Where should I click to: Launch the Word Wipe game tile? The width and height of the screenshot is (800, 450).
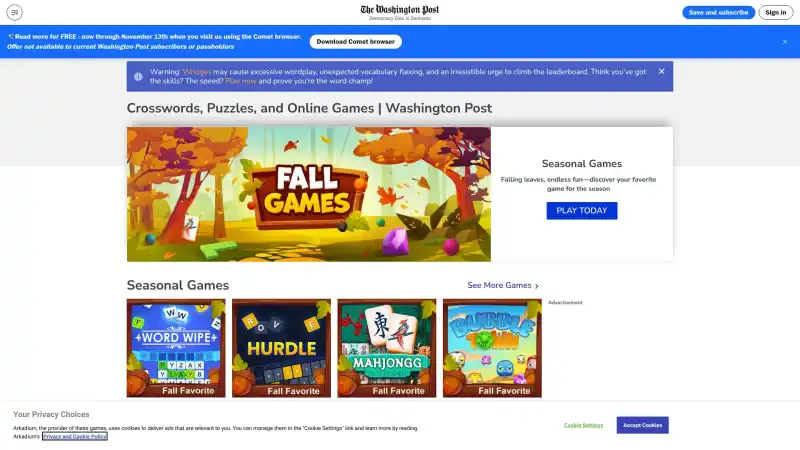tap(176, 348)
